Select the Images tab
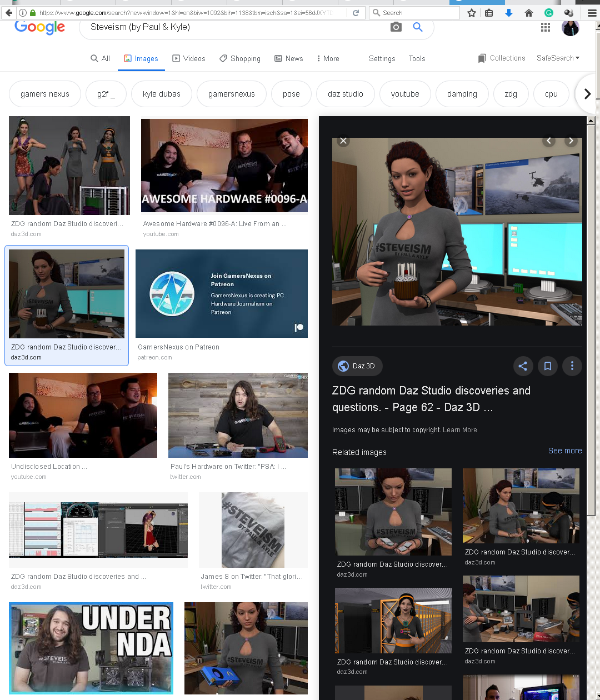This screenshot has height=700, width=600. tap(141, 58)
